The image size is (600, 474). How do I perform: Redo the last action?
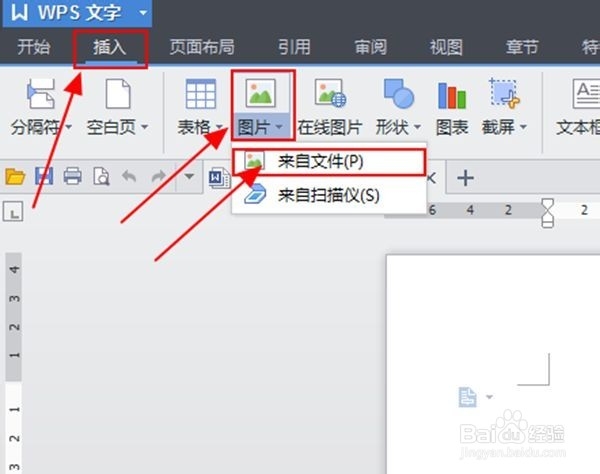tap(159, 177)
